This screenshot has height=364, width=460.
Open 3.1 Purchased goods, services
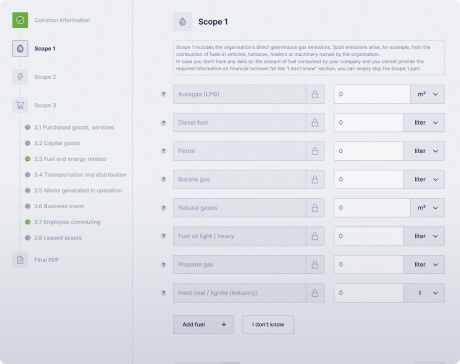coord(74,127)
